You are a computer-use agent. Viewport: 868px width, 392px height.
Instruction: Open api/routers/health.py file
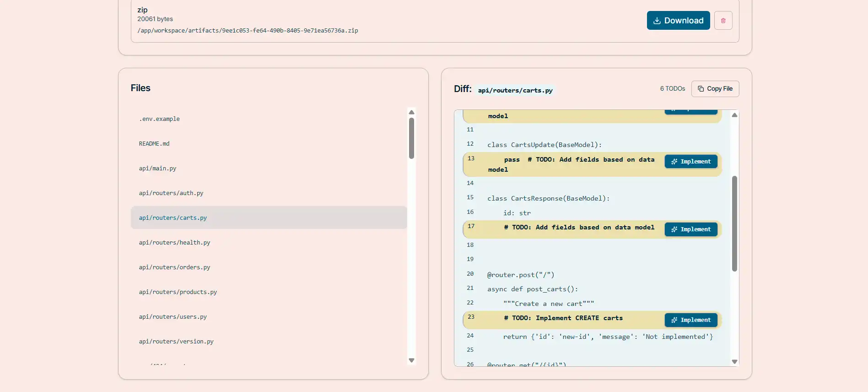(x=269, y=243)
